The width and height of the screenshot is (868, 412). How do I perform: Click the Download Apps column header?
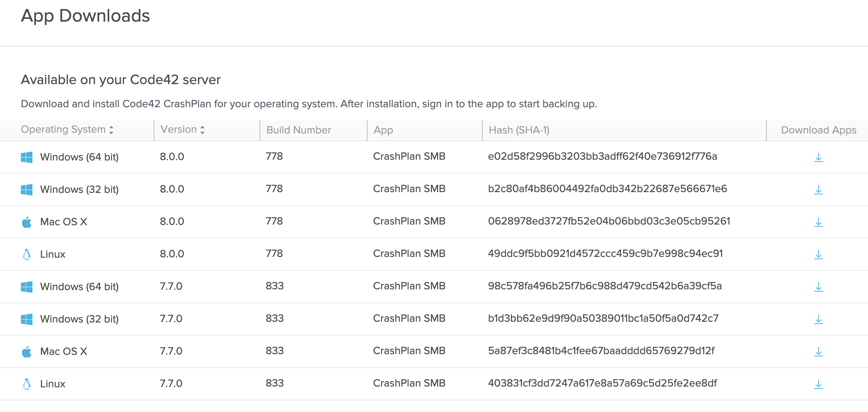click(x=819, y=130)
